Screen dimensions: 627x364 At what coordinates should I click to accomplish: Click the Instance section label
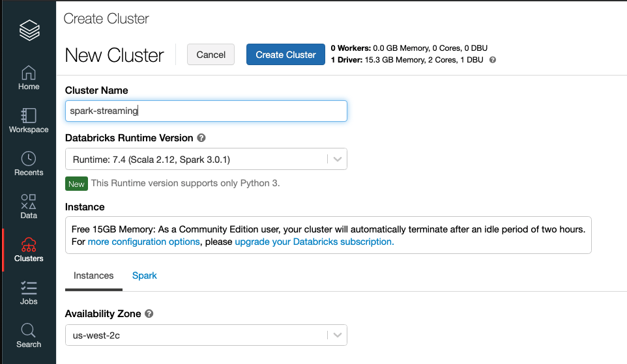85,207
